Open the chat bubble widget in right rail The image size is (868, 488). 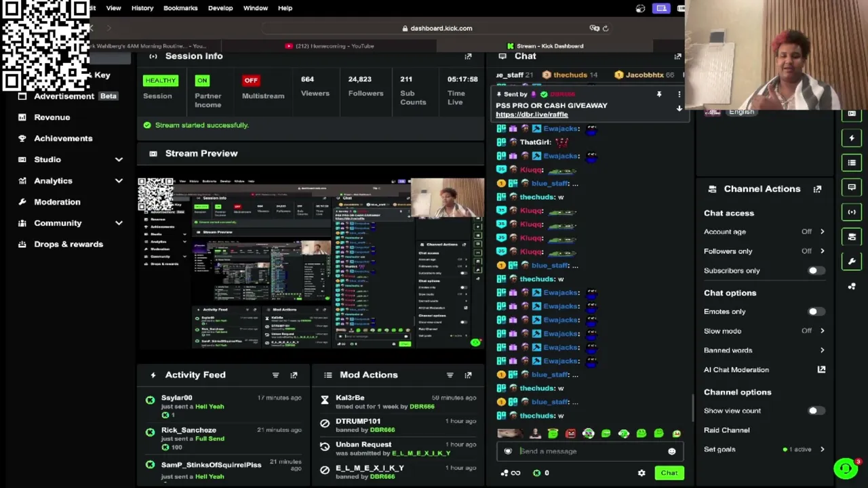point(852,187)
